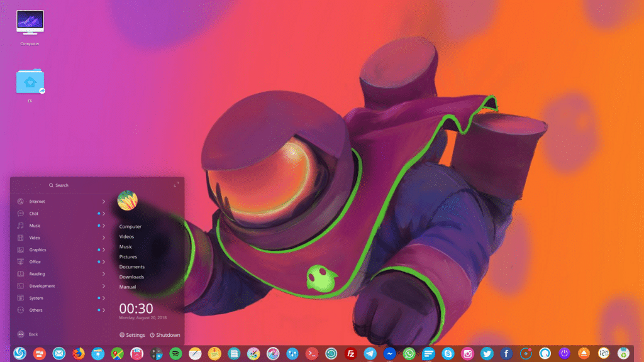The height and width of the screenshot is (362, 644).
Task: Open the blue sliders control icon in dock
Action: (292, 353)
